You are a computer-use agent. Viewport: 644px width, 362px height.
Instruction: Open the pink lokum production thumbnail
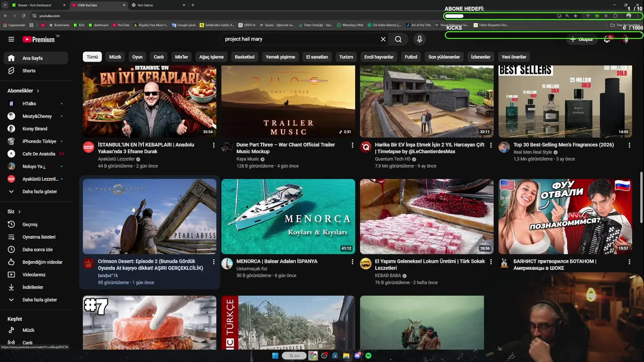click(427, 216)
